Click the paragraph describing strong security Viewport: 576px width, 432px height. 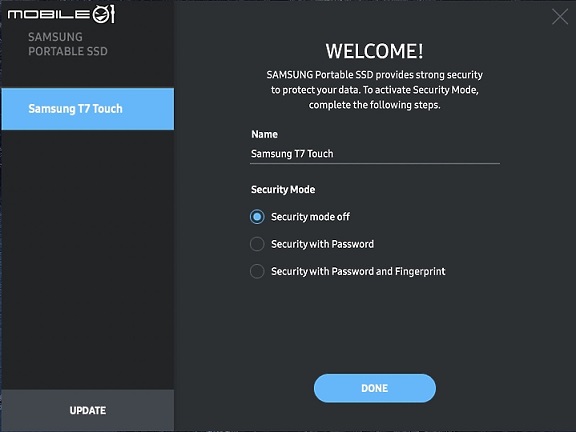pyautogui.click(x=374, y=90)
